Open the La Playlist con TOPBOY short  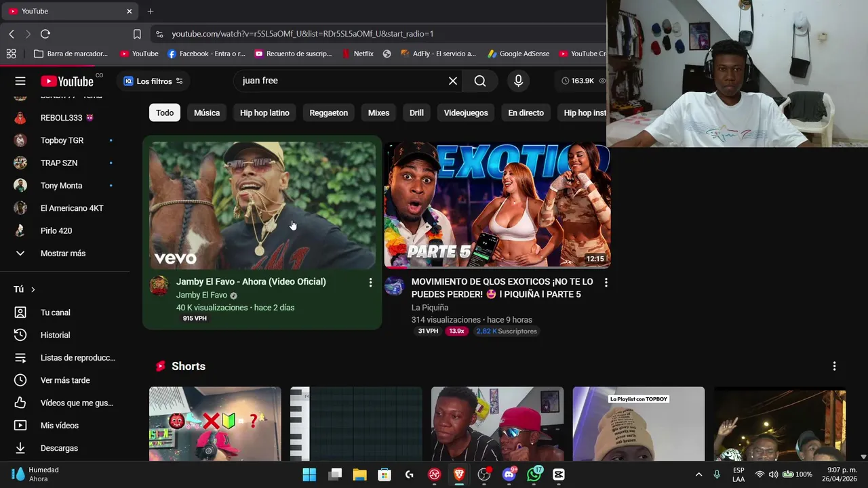click(x=639, y=424)
